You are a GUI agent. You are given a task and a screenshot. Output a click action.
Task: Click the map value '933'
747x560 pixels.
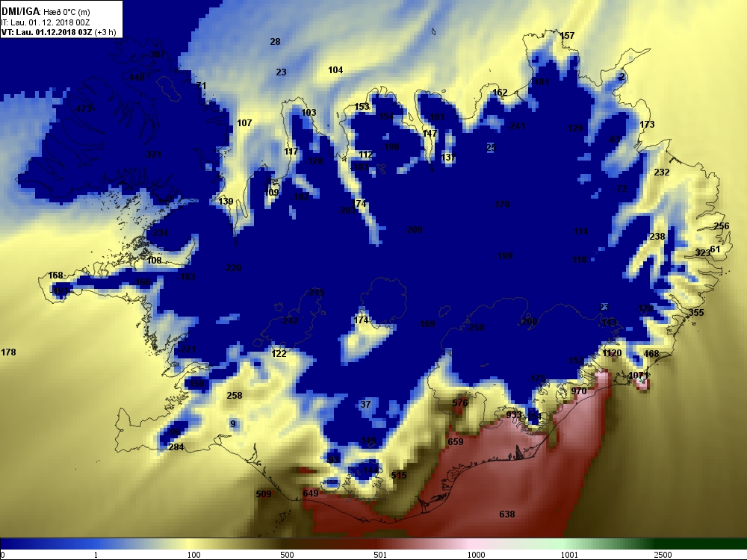point(514,414)
